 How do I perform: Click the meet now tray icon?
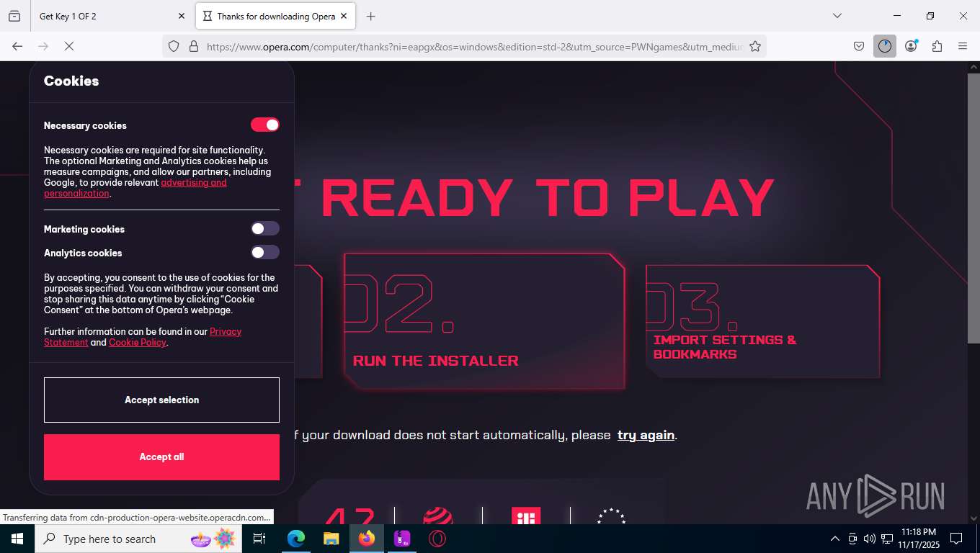(852, 539)
